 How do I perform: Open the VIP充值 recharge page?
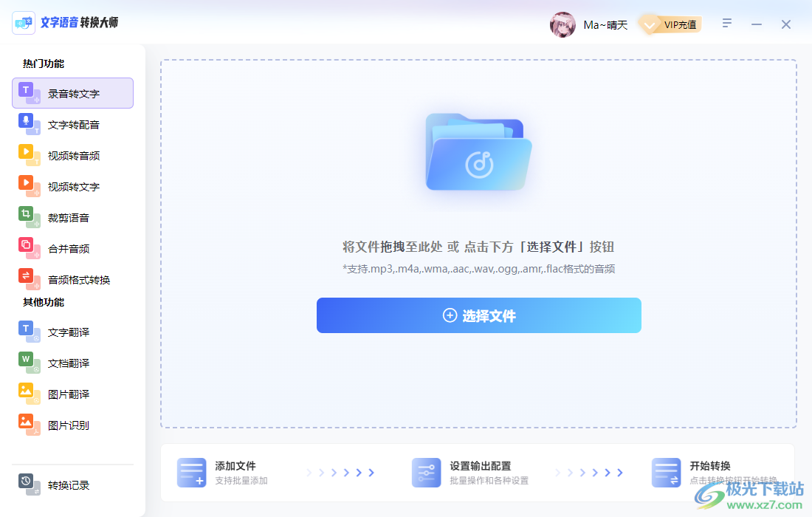674,24
